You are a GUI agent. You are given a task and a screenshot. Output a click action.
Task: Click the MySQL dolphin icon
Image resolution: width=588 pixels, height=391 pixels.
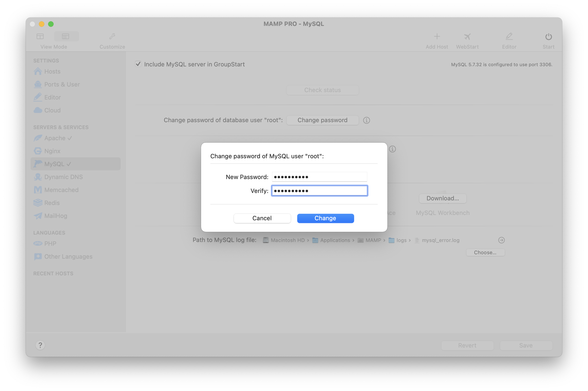click(x=38, y=164)
